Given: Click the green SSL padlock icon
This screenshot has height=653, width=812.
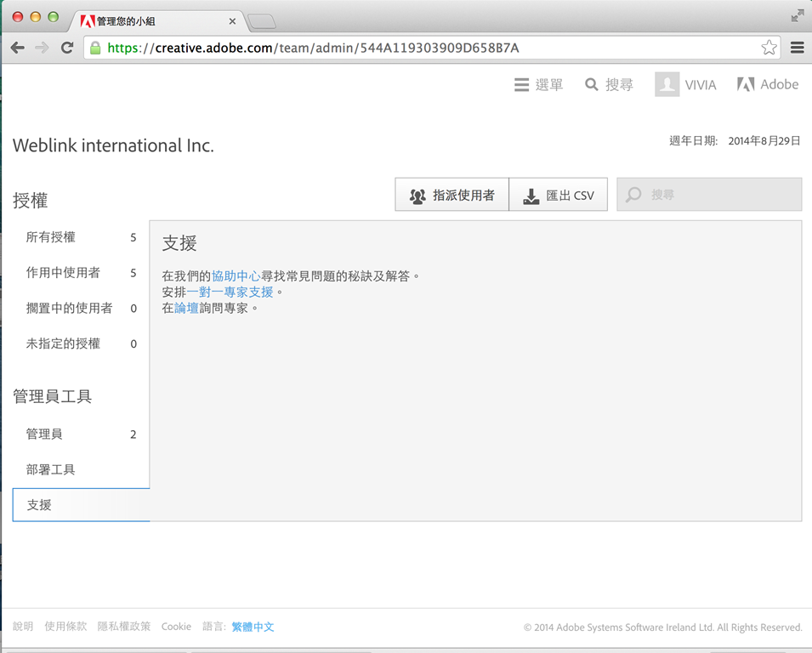Looking at the screenshot, I should 95,48.
